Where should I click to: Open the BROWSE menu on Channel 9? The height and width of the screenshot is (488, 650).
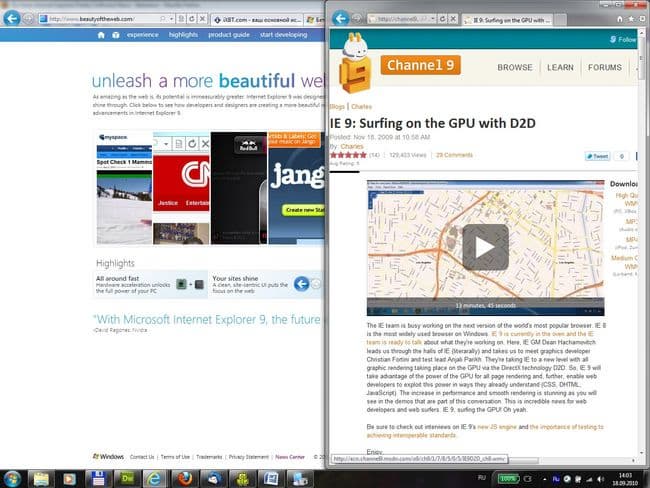point(514,68)
